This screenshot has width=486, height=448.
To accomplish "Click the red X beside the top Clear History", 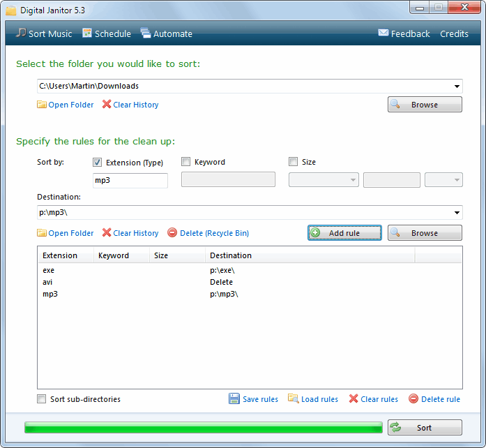I will click(x=107, y=104).
